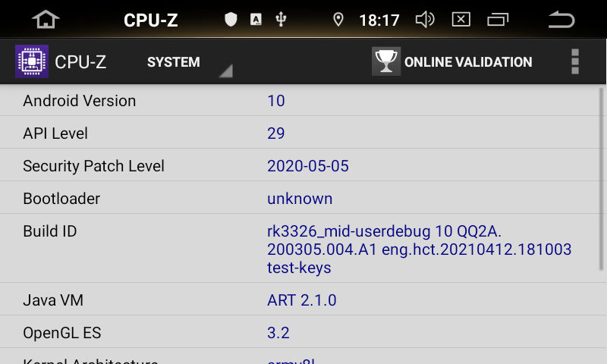
Task: Go back using the curved return arrow
Action: click(x=561, y=20)
